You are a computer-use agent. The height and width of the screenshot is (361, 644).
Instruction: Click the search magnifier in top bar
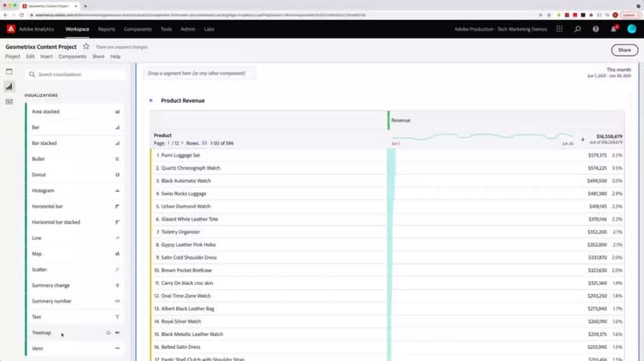pyautogui.click(x=578, y=29)
